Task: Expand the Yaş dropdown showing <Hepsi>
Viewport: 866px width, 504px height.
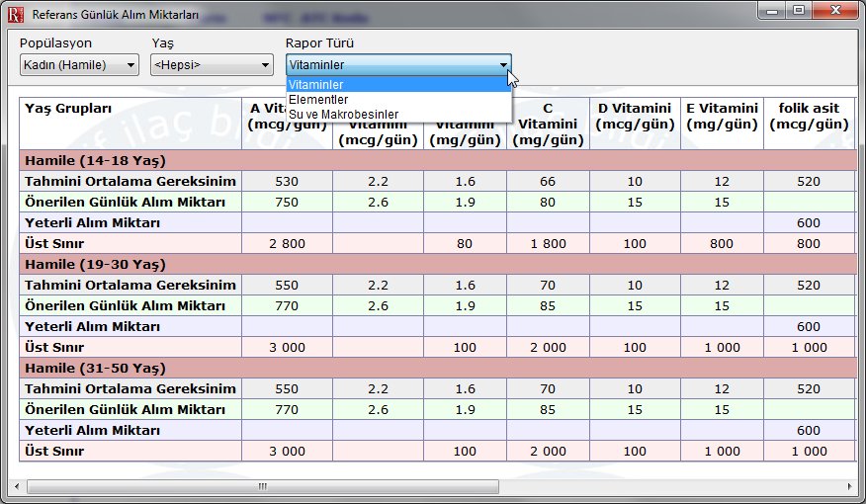Action: coord(212,65)
